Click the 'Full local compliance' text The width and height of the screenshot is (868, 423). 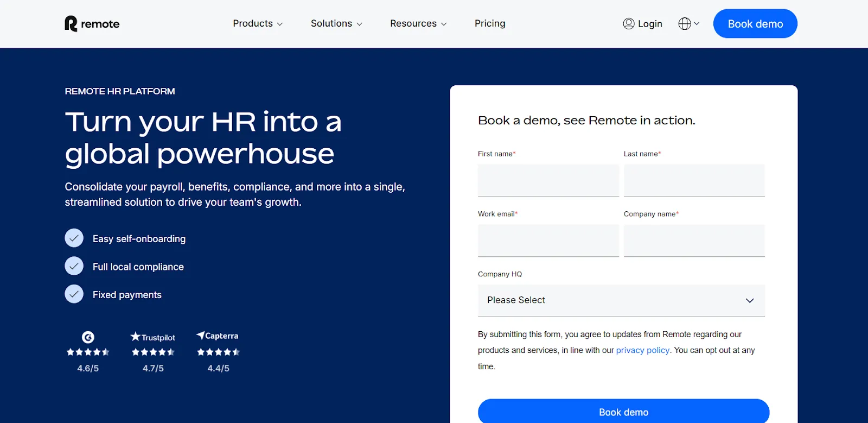(x=138, y=267)
